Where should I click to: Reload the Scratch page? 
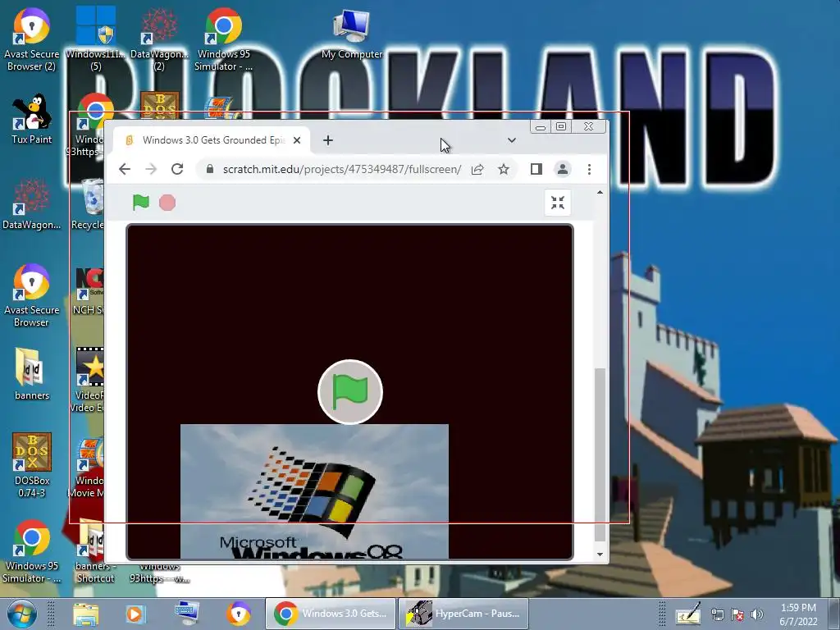(177, 169)
